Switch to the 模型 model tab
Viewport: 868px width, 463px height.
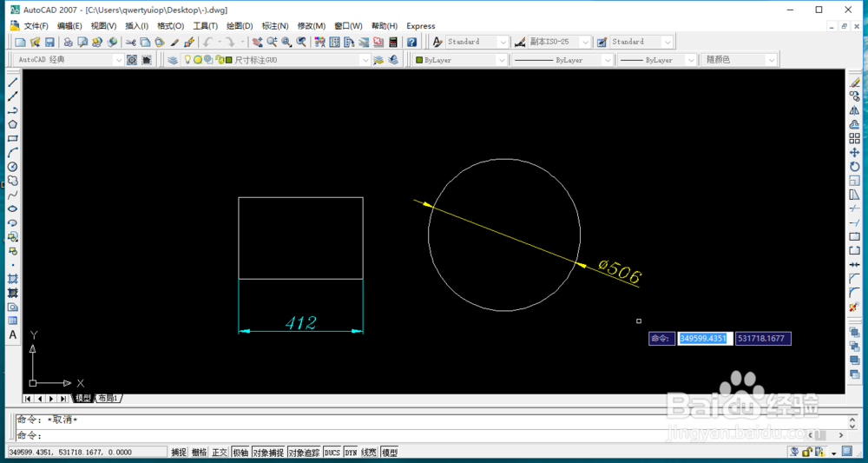point(83,398)
